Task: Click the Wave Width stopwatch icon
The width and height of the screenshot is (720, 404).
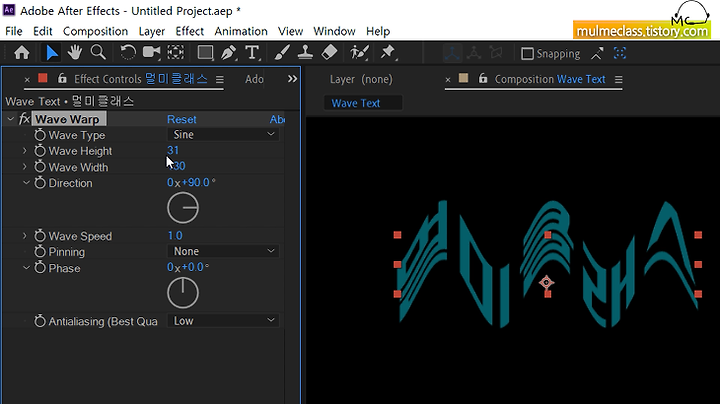Action: tap(40, 167)
